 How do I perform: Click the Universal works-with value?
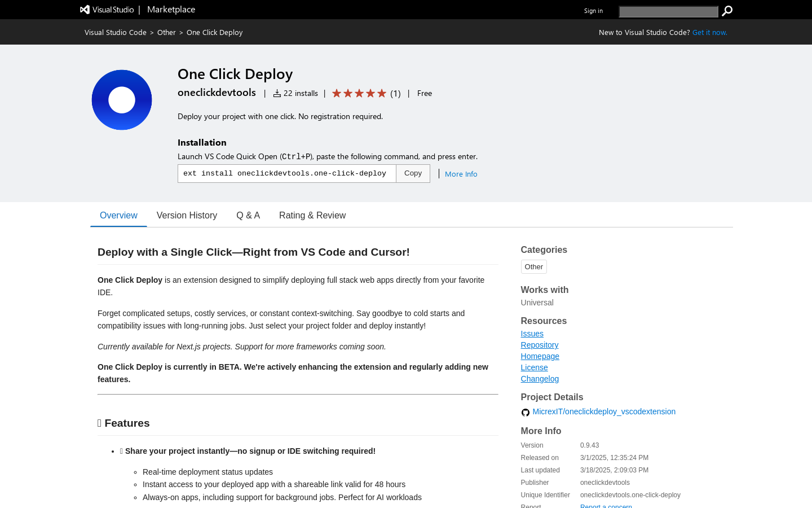537,303
